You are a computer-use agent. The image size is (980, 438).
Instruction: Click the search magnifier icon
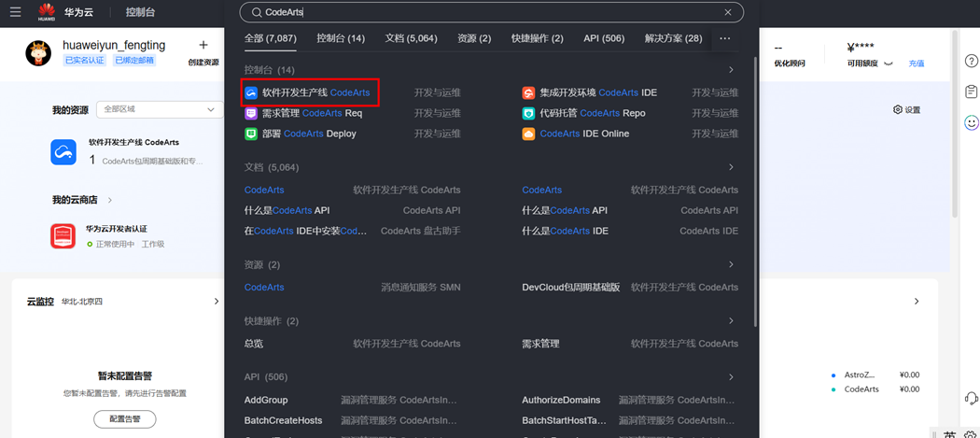point(257,12)
